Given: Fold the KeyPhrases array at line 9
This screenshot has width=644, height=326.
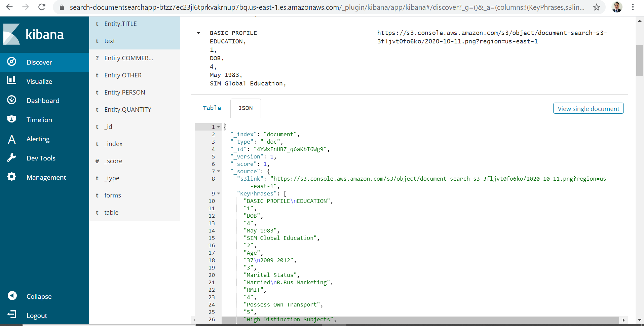Looking at the screenshot, I should 219,193.
